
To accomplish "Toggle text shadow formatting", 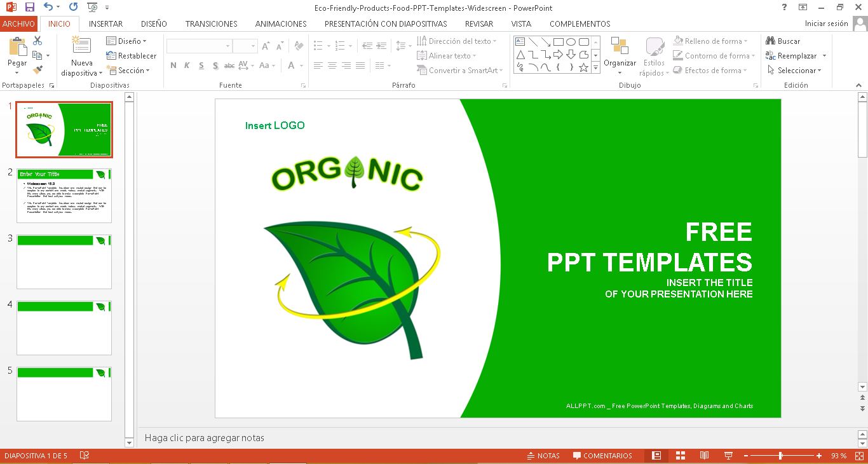I will click(x=215, y=65).
